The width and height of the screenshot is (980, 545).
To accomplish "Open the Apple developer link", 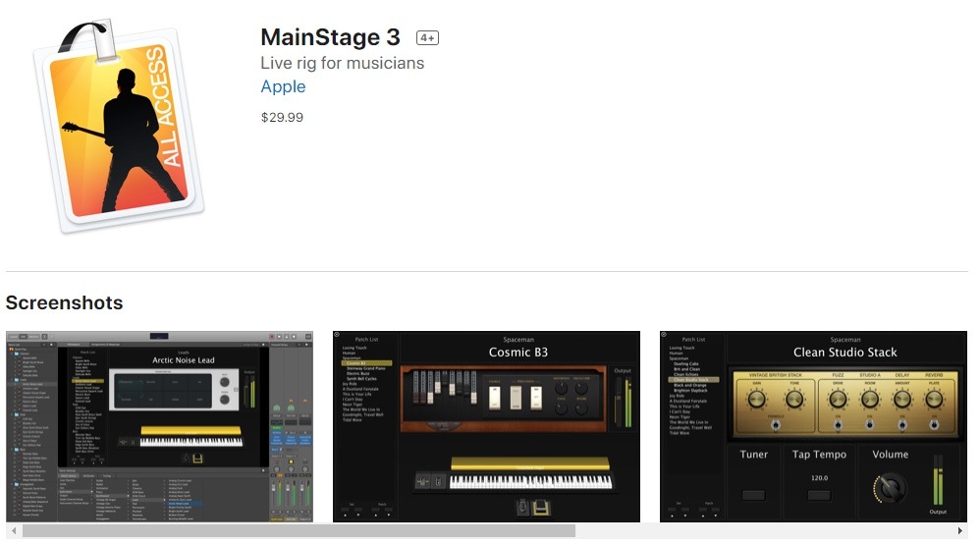I will click(x=283, y=86).
